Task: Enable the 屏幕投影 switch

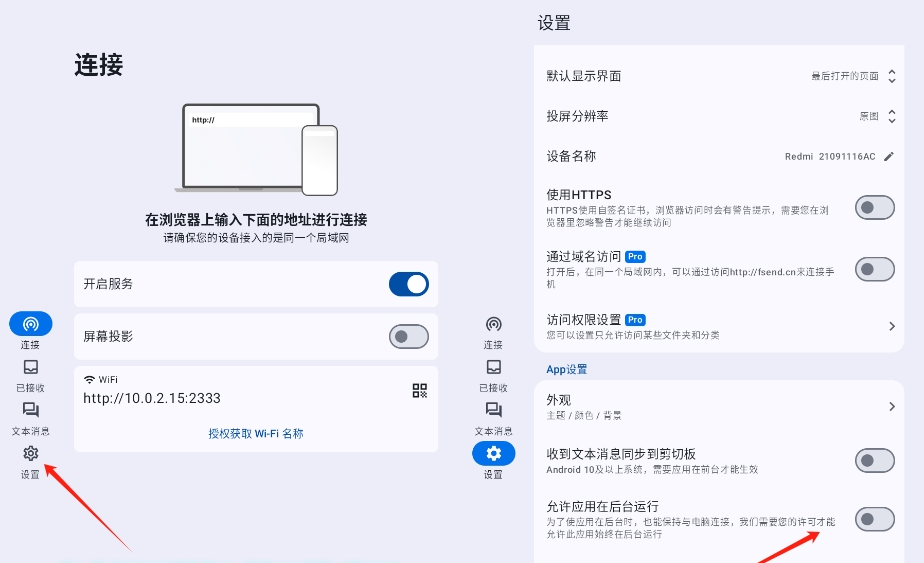Action: point(409,337)
